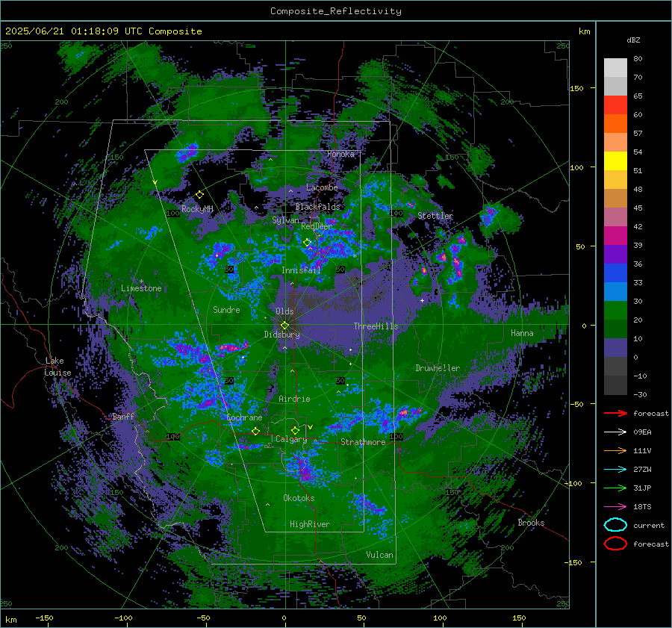This screenshot has height=628, width=672.
Task: Click the Cochrane city label
Action: (244, 417)
